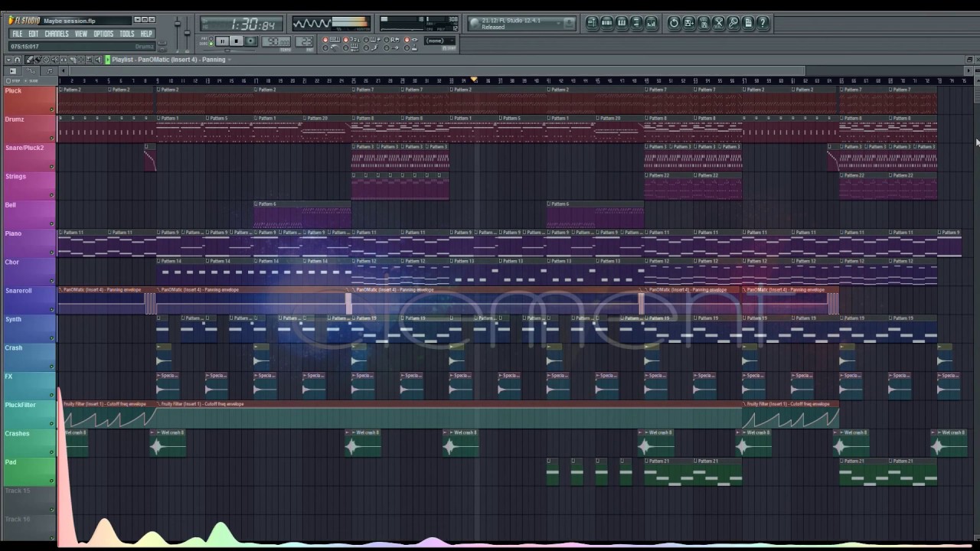The width and height of the screenshot is (980, 551).
Task: Open the Piano roll from the toolbar
Action: (622, 23)
